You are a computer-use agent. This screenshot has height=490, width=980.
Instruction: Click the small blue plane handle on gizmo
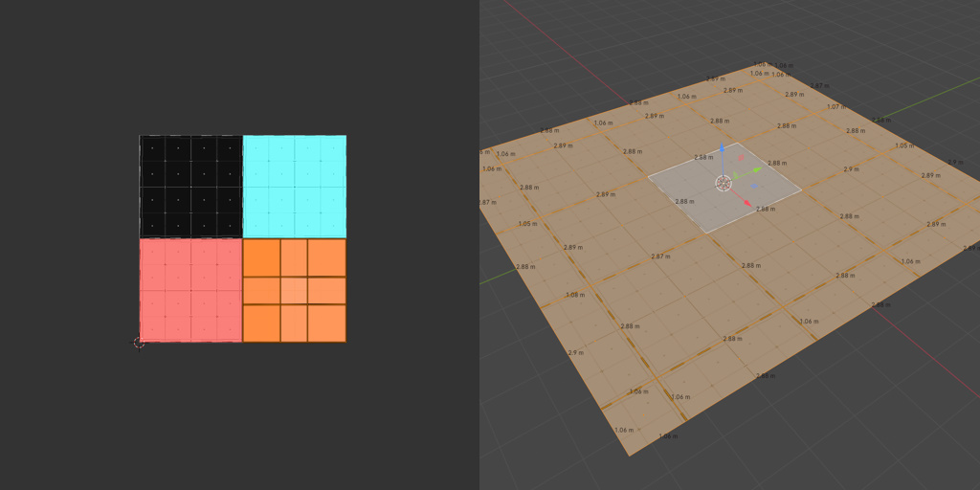[754, 186]
